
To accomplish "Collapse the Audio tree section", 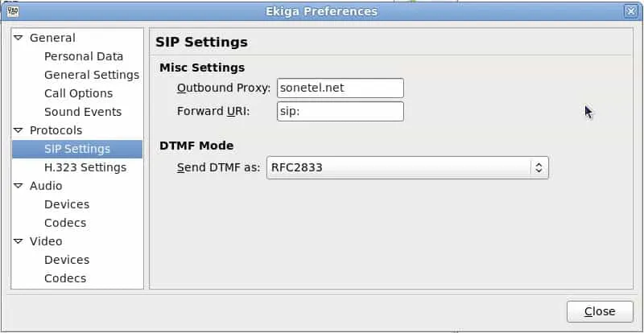I will (x=19, y=186).
